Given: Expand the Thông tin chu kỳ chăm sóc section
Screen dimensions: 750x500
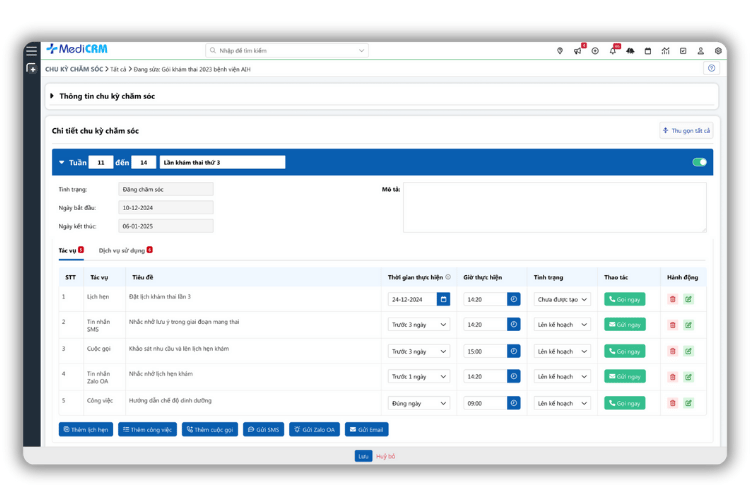Looking at the screenshot, I should pyautogui.click(x=52, y=96).
